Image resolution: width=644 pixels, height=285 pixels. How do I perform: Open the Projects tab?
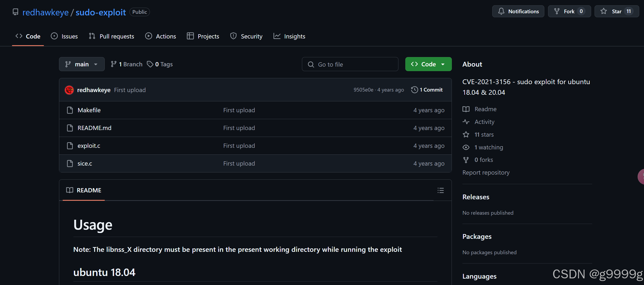(203, 36)
